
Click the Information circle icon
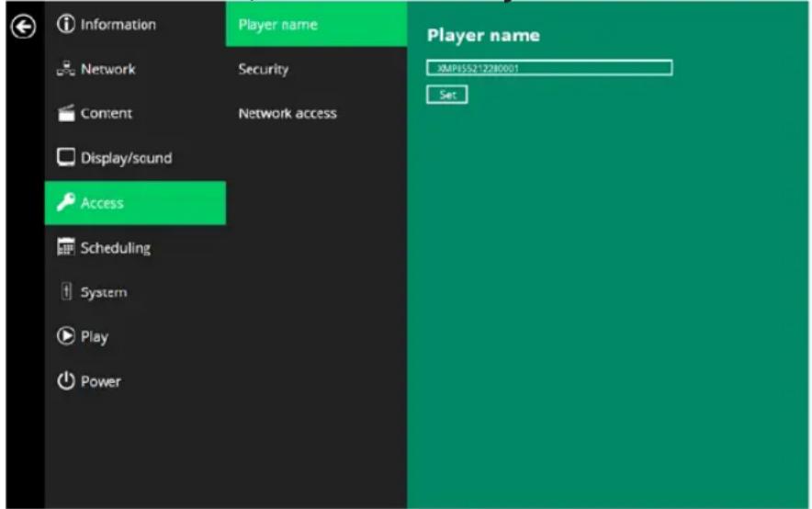pos(66,24)
